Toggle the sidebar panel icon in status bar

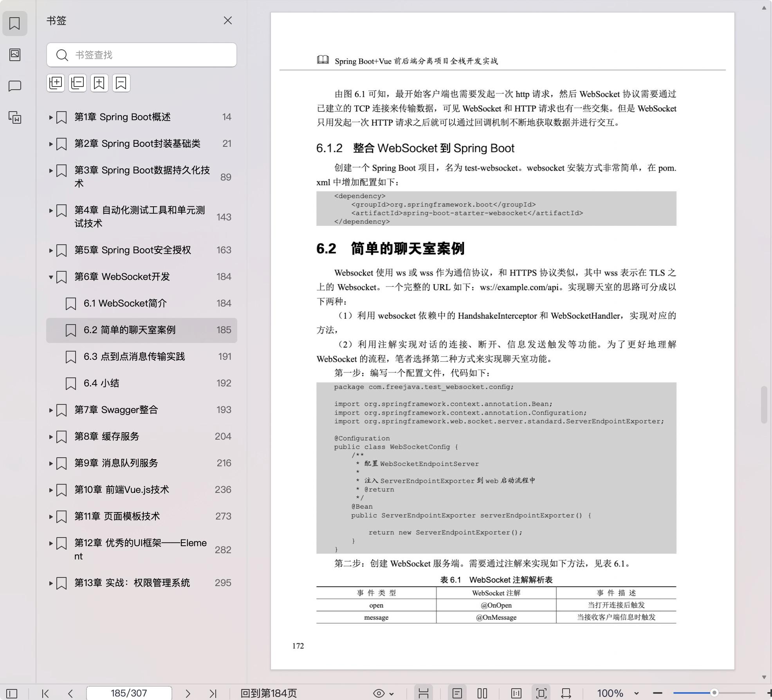[12, 693]
